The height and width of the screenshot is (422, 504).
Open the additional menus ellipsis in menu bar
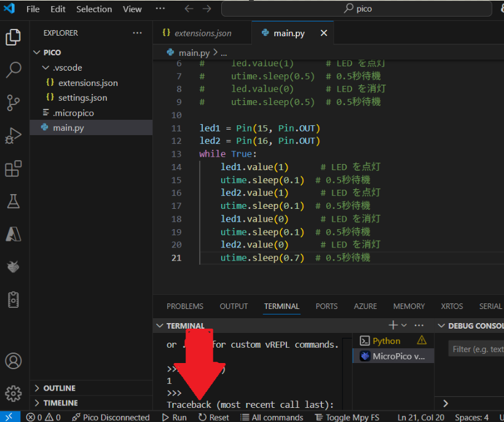[x=160, y=9]
